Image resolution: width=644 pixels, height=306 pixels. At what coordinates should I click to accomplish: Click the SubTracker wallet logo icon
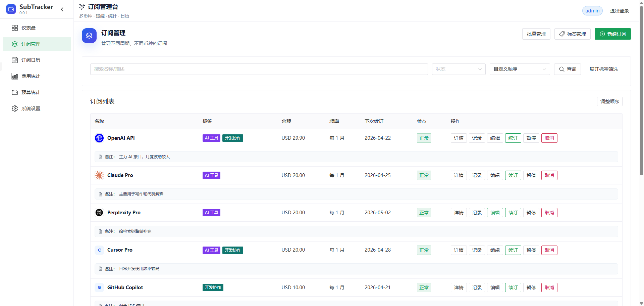11,9
